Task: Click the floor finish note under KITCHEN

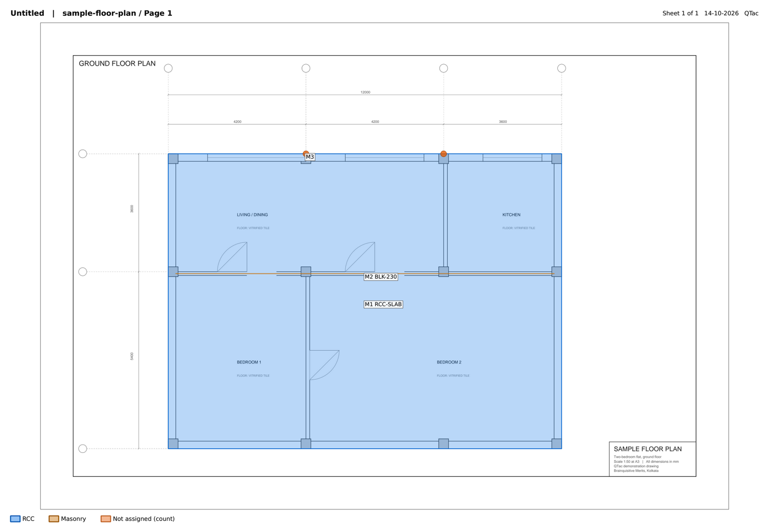Action: 519,228
